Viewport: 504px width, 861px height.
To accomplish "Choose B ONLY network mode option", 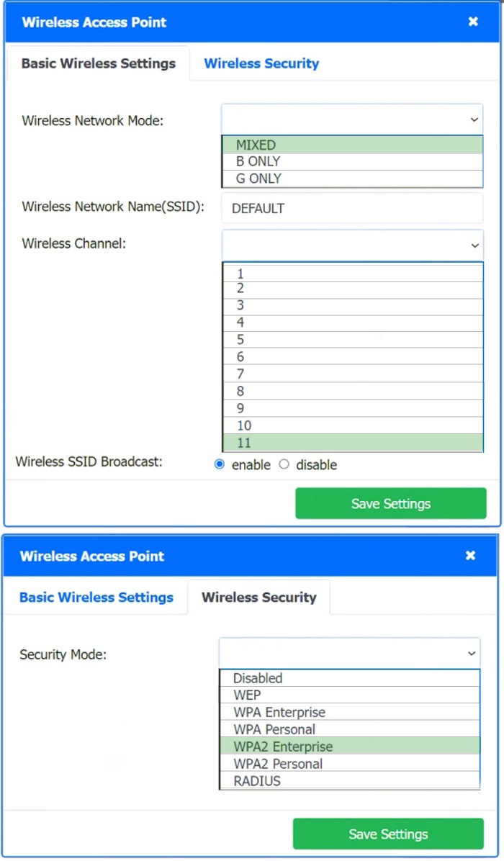I will (x=353, y=161).
